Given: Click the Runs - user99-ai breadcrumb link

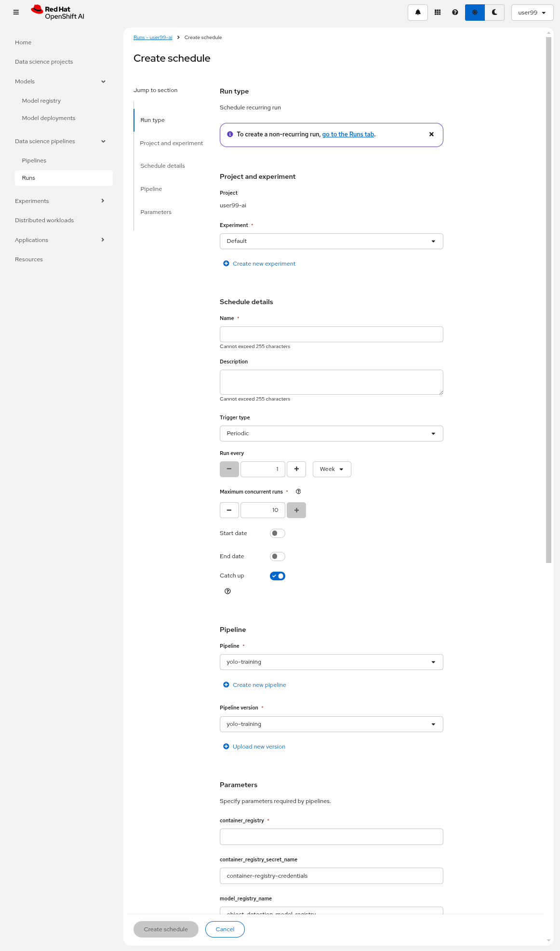Looking at the screenshot, I should coord(153,38).
